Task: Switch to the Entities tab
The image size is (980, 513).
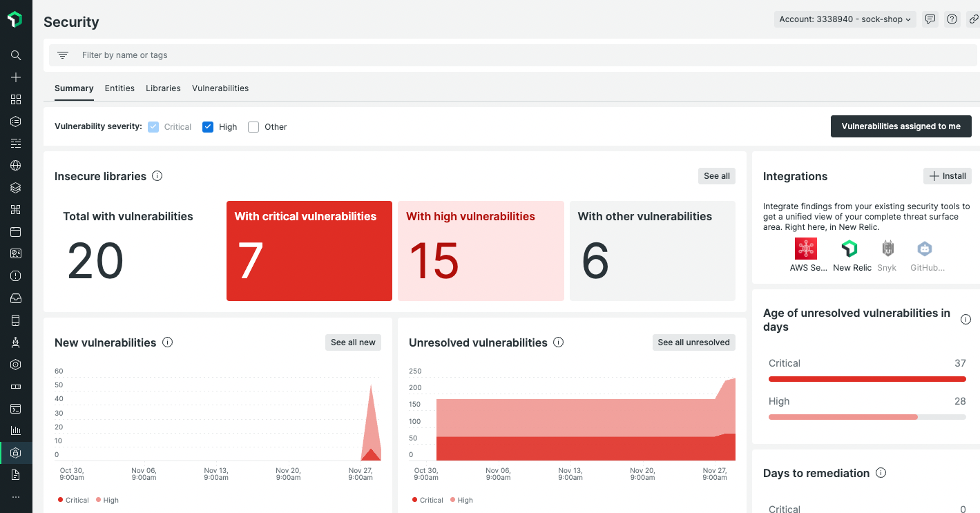Action: [x=119, y=88]
